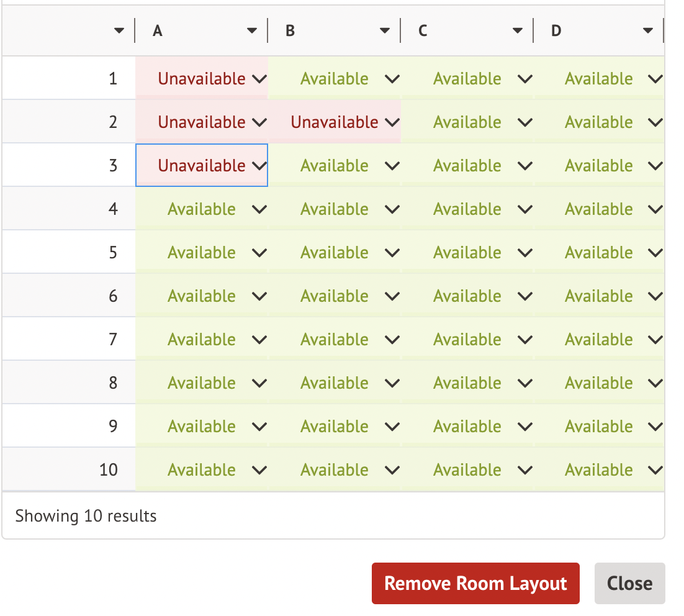Screen dimensions: 684x616
Task: Click row number 8 label
Action: [x=113, y=383]
